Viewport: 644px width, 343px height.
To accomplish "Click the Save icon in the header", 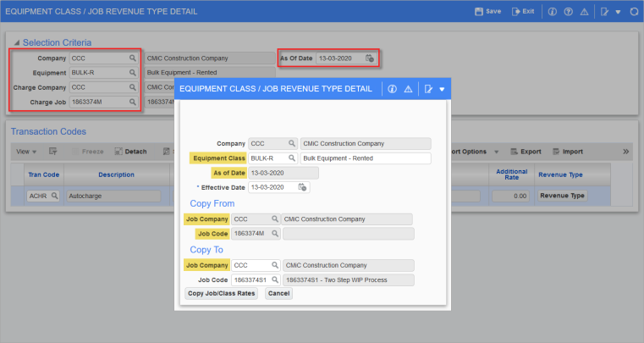I will (487, 12).
